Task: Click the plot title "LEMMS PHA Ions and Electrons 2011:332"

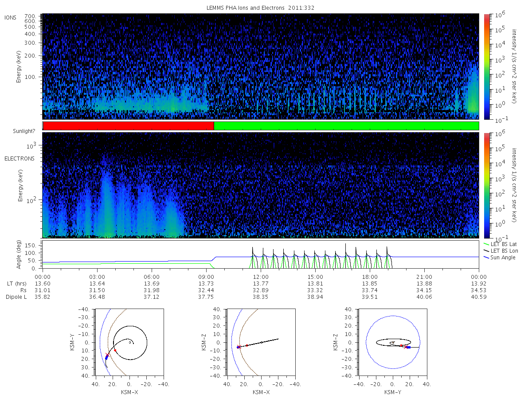Action: [x=261, y=8]
